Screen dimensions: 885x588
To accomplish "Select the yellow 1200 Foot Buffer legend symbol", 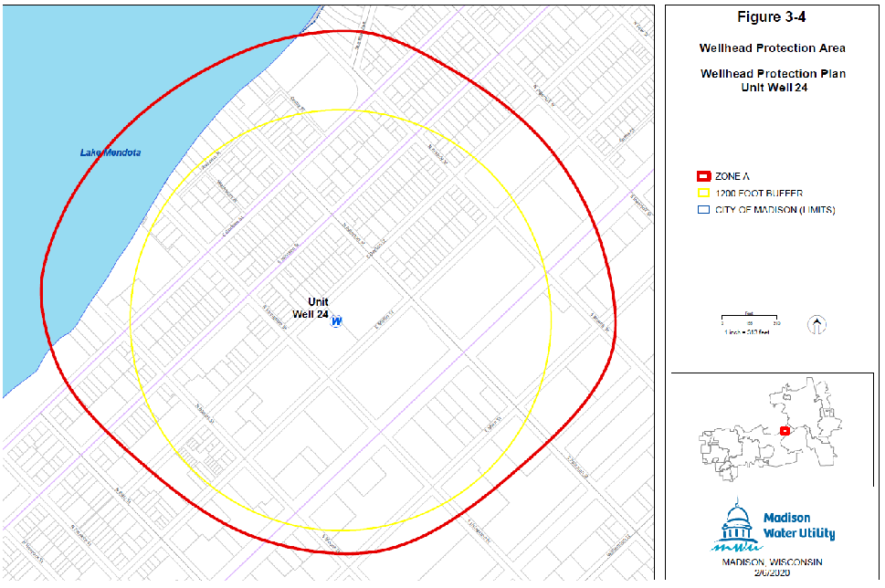I will tap(702, 193).
